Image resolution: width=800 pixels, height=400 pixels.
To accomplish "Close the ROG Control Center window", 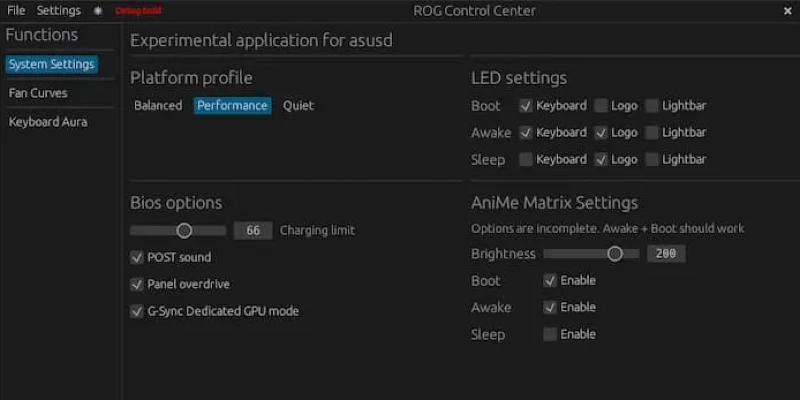I will 788,11.
